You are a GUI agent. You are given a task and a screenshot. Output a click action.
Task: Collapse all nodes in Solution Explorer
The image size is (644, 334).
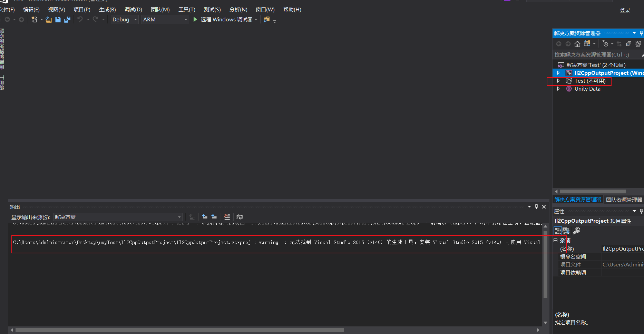coord(628,44)
